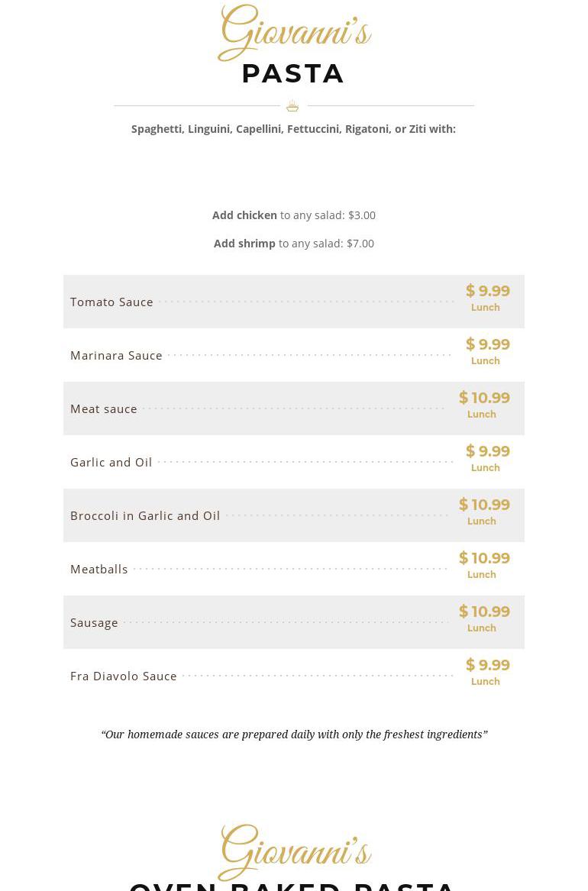Select the Tomato Sauce menu item
Viewport: 588px width, 891px height.
point(112,302)
